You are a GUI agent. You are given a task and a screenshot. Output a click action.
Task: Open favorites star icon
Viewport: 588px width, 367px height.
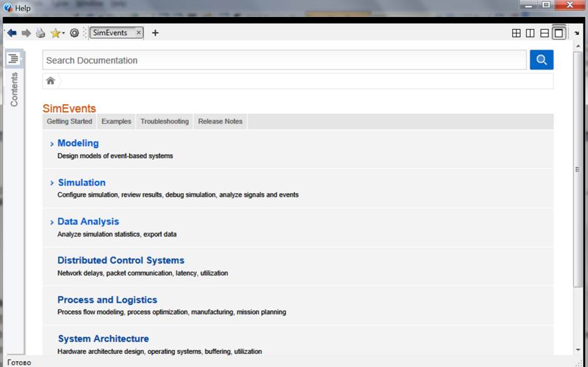coord(55,33)
